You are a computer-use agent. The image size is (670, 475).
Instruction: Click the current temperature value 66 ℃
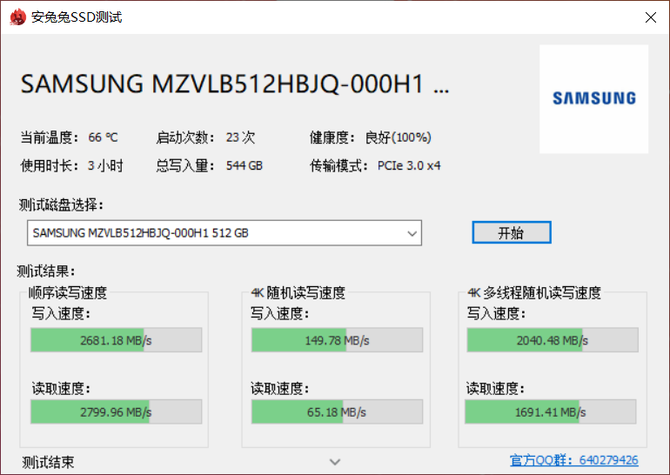coord(102,137)
